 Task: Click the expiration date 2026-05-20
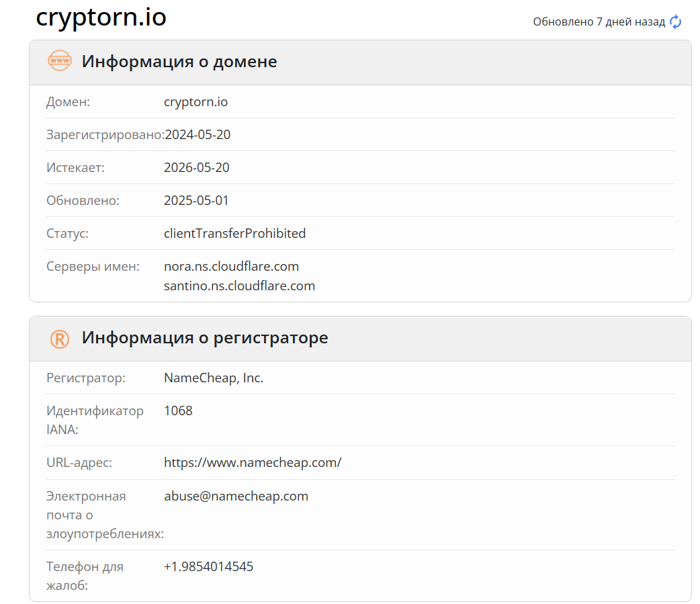point(196,168)
